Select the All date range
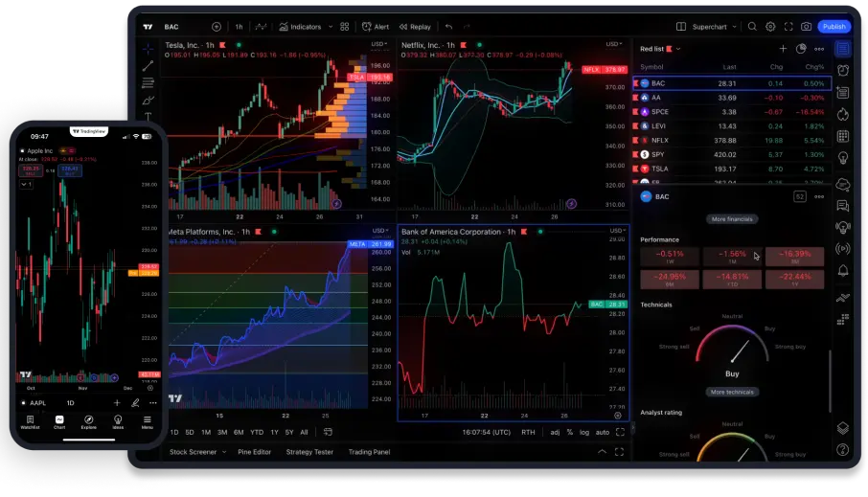Screen dimensions: 868x497 coord(304,432)
